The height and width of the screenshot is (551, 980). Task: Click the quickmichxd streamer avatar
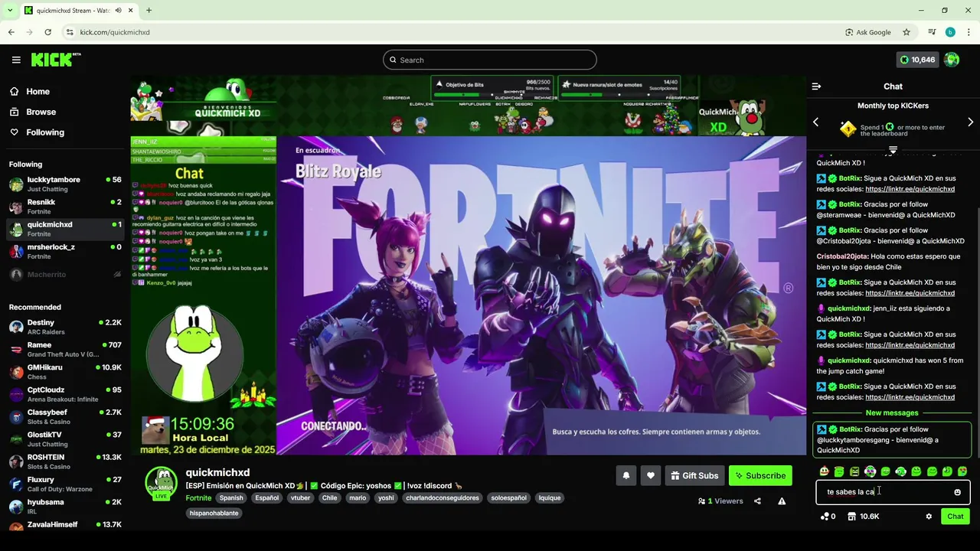click(x=162, y=484)
